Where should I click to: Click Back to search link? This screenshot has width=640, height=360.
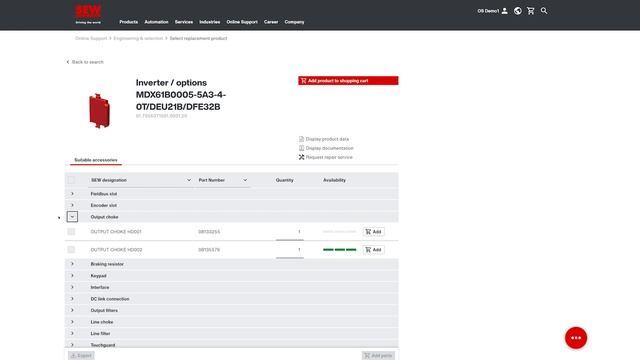85,62
